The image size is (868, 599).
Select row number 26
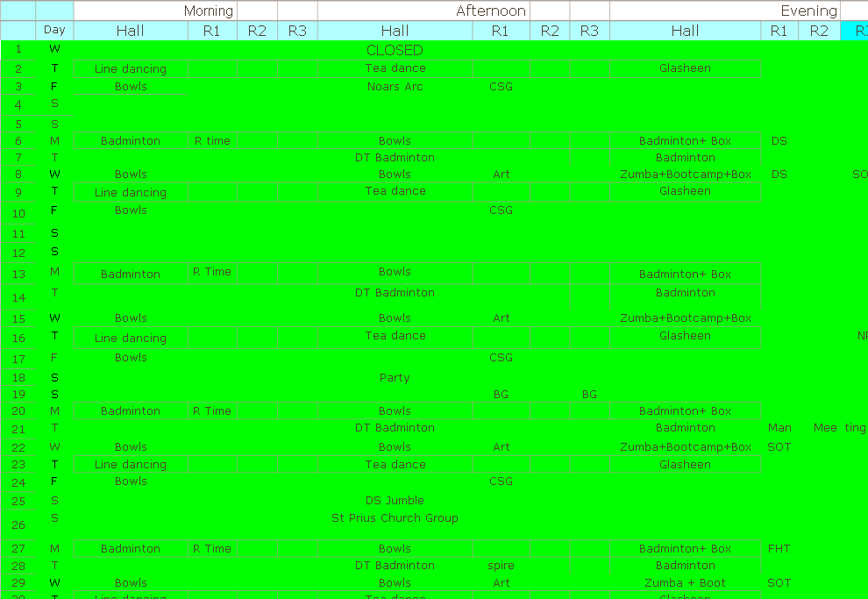[x=18, y=524]
